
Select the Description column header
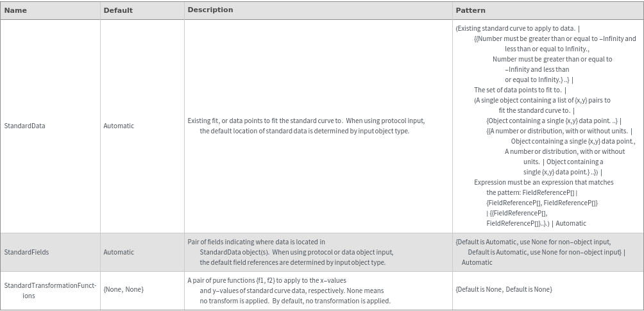210,10
